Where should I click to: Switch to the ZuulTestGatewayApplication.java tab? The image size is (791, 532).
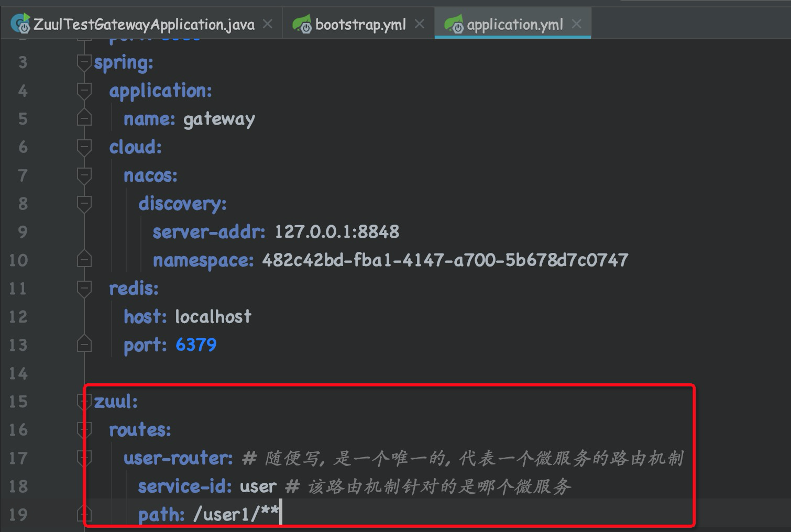pyautogui.click(x=141, y=24)
